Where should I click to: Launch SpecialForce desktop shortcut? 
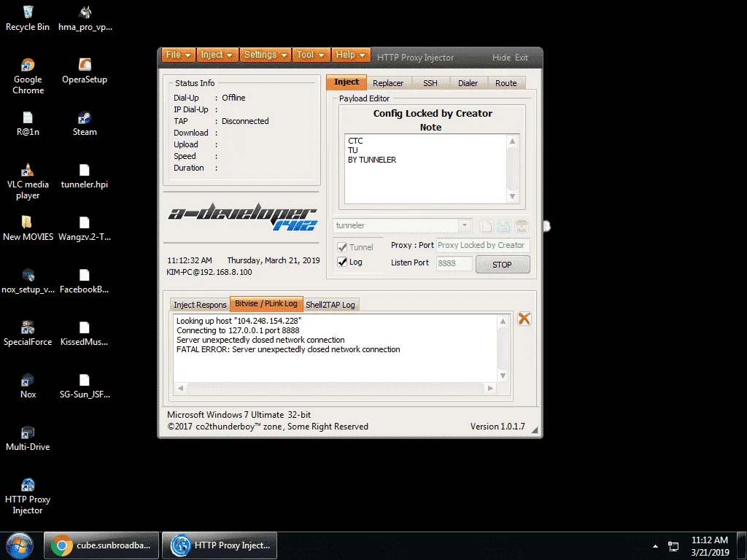28,333
